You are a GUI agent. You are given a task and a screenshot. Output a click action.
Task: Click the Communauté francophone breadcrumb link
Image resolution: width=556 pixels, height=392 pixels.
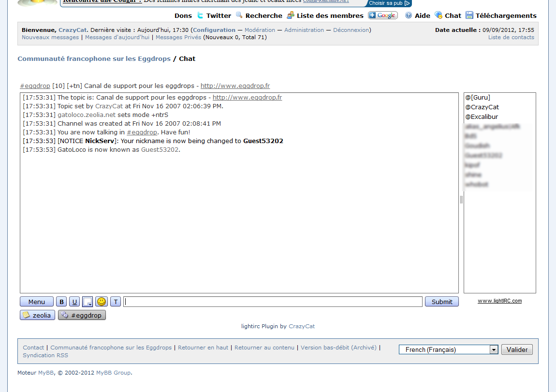click(94, 59)
